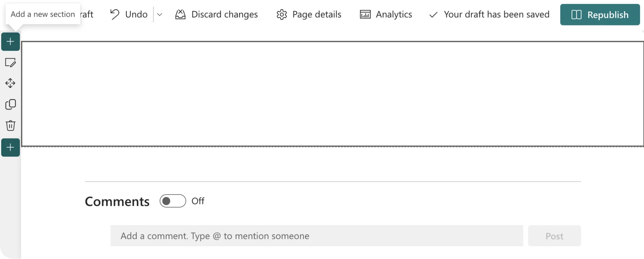Click the Undo button
Screen dimensions: 644x259
tap(129, 15)
